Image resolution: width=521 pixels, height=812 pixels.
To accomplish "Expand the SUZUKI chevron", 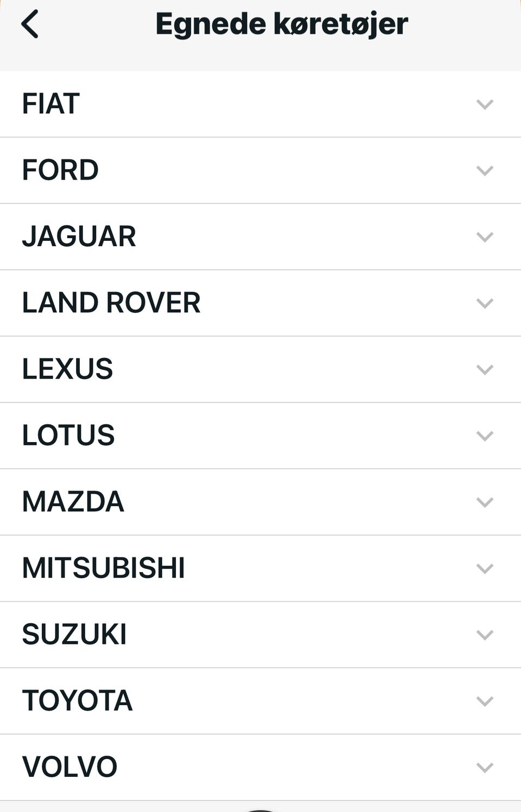I will [485, 635].
